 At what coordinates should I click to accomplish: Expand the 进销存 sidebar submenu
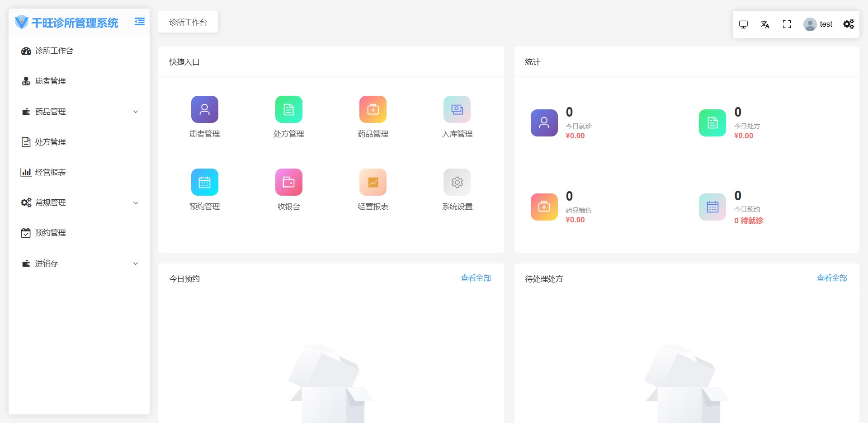point(79,263)
